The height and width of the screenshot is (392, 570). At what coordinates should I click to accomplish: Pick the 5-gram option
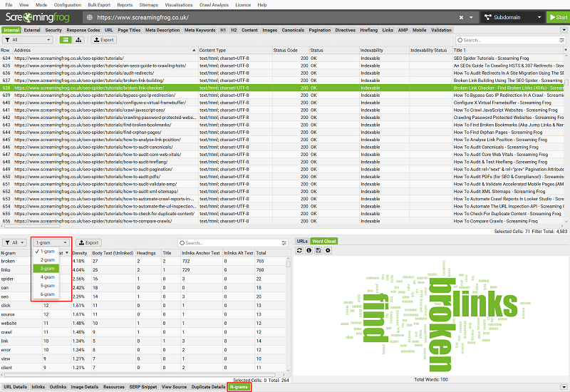[x=46, y=286]
